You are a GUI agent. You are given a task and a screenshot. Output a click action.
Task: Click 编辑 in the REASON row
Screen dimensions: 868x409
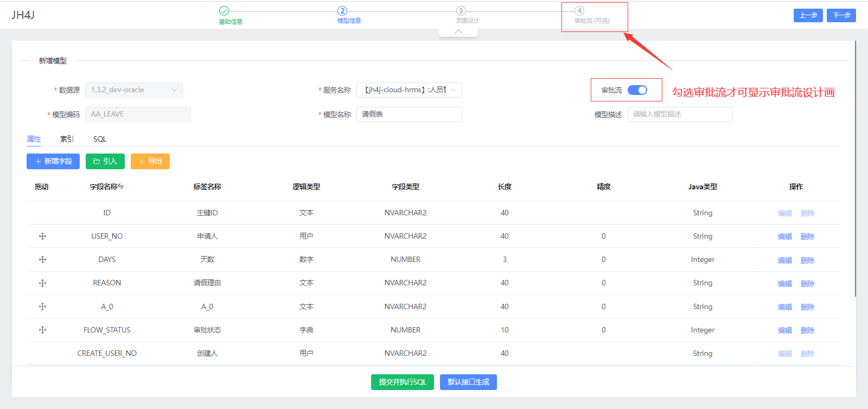(x=785, y=283)
